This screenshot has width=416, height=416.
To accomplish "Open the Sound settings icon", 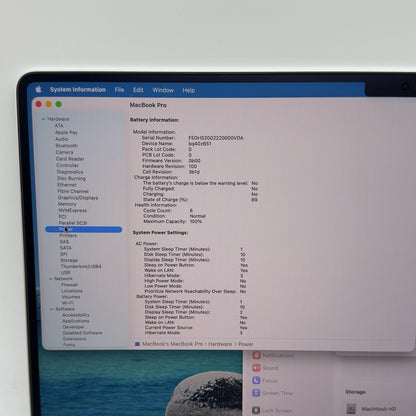I will [256, 368].
